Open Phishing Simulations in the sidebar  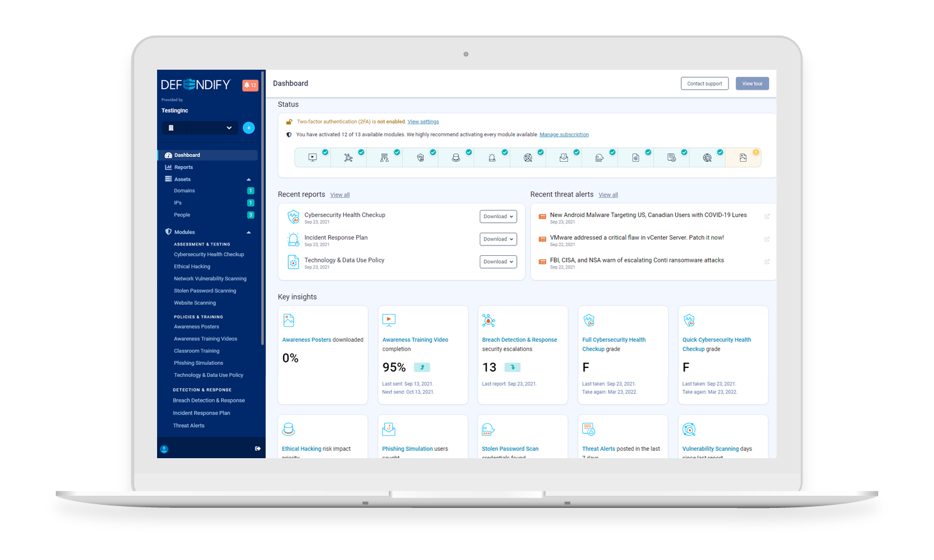(198, 363)
